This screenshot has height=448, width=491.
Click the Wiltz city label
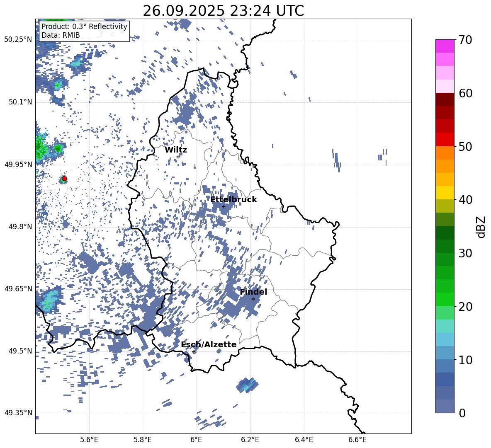176,150
